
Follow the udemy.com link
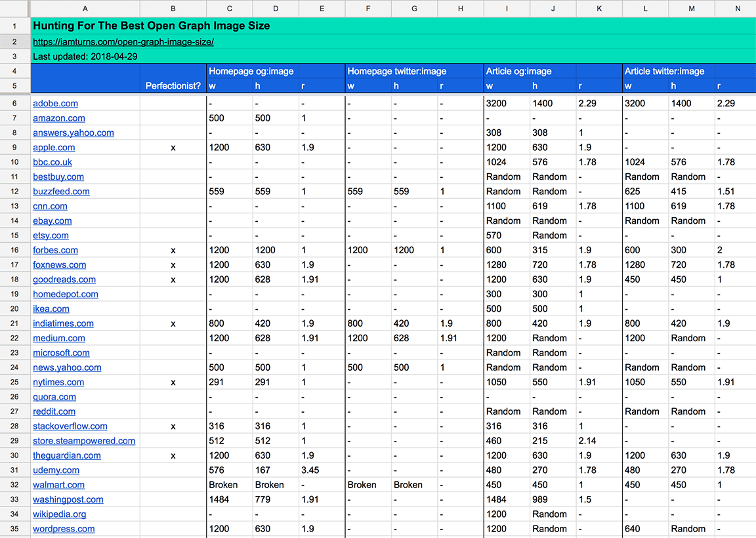[x=56, y=470]
